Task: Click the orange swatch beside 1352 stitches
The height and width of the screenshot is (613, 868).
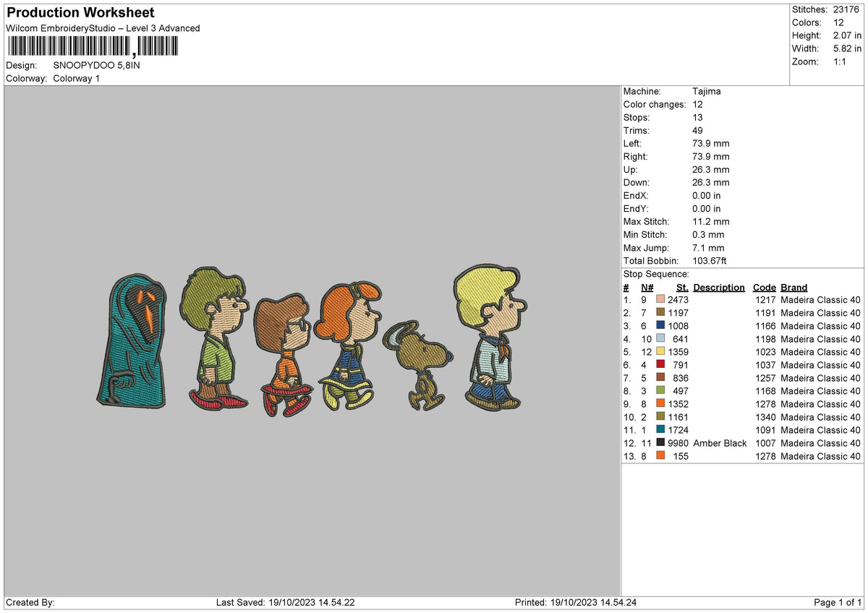Action: [660, 404]
